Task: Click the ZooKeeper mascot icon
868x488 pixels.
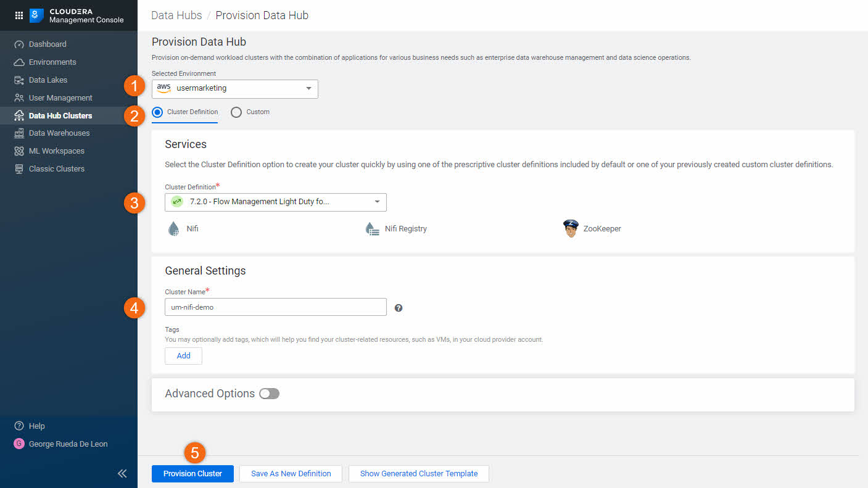Action: tap(571, 229)
